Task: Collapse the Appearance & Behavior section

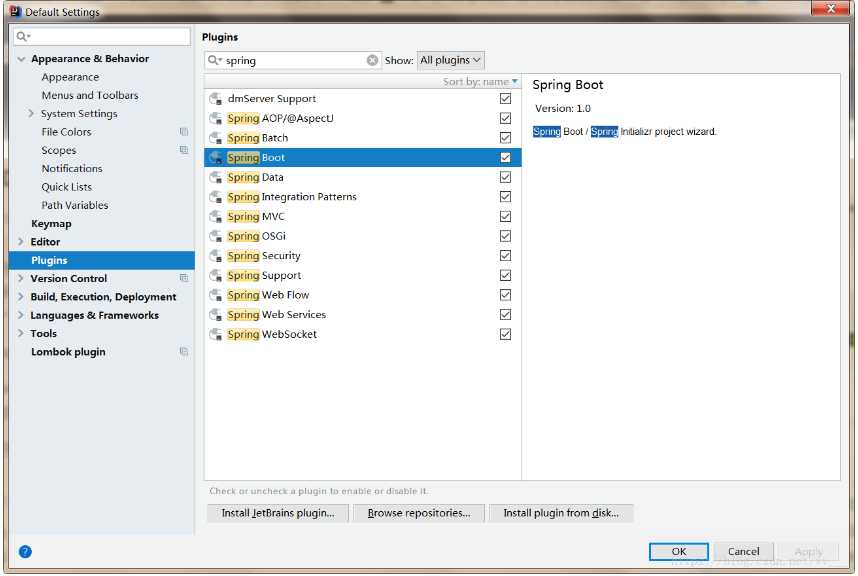Action: pos(21,59)
